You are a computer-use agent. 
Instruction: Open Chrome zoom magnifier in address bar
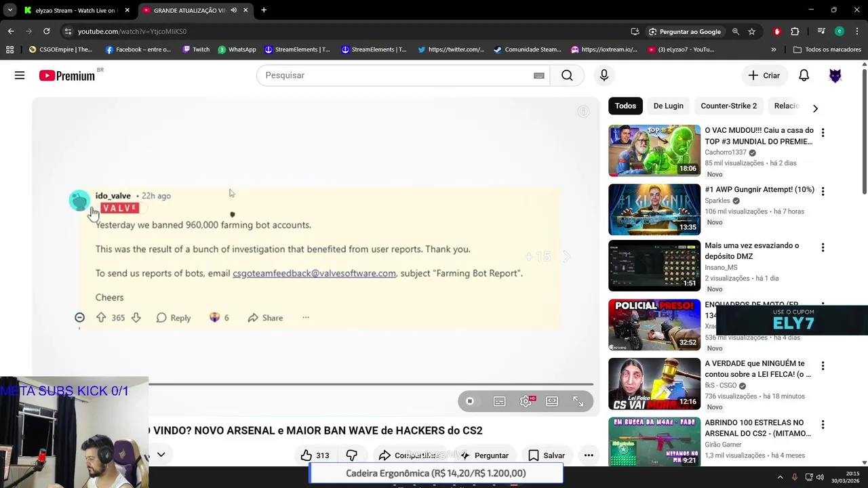pos(735,31)
